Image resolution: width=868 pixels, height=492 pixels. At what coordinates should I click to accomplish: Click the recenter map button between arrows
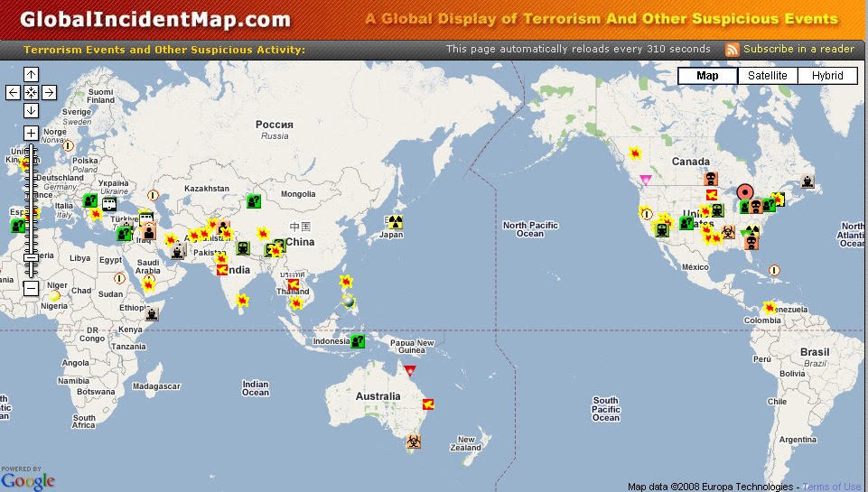[x=31, y=92]
